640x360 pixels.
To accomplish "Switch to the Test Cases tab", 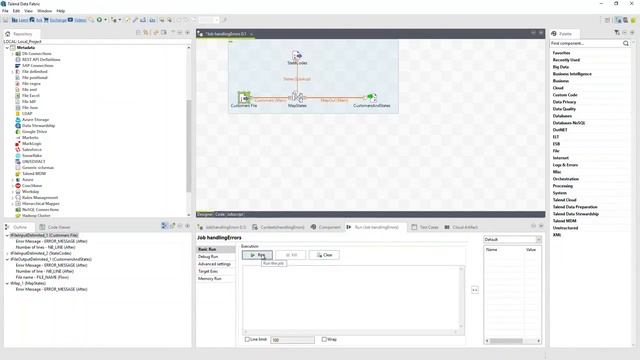I will 425,227.
